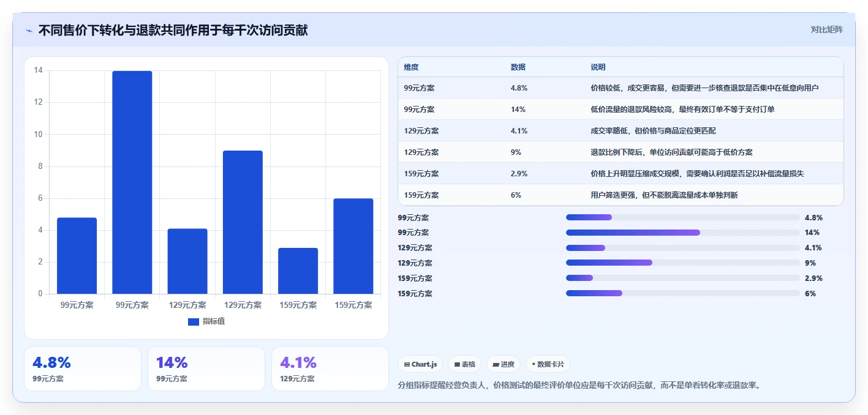Viewport: 868px width, 415px height.
Task: Click the dashboard title 不同售价下转化与退款
Action: click(x=173, y=30)
